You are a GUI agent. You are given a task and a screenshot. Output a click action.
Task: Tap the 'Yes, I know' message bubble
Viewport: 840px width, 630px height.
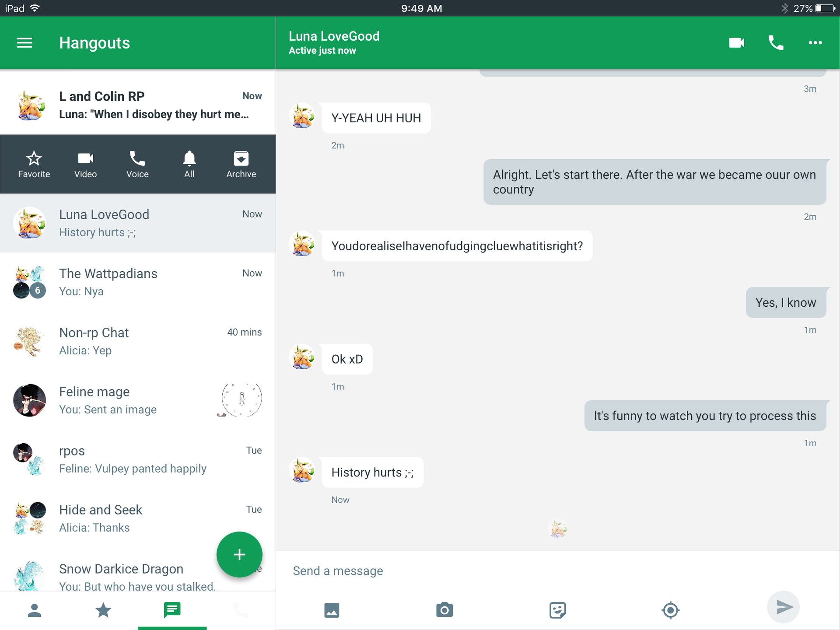pyautogui.click(x=786, y=303)
